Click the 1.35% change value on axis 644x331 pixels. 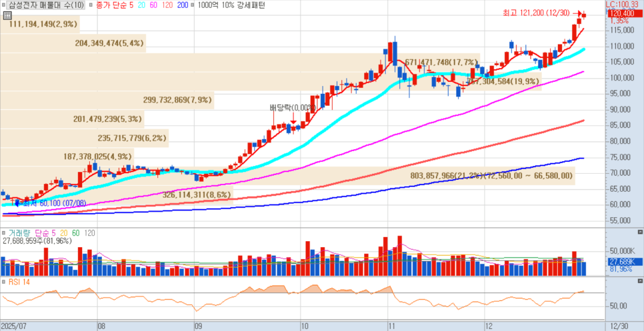pyautogui.click(x=619, y=21)
